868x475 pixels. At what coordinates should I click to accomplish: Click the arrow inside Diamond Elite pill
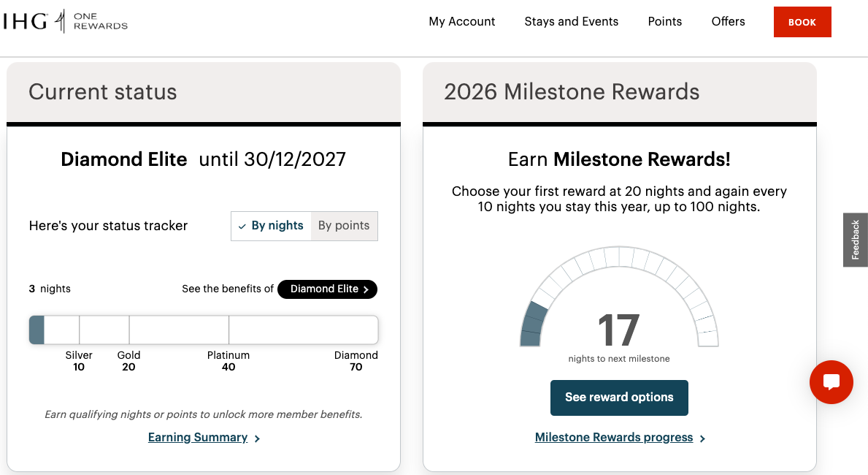pos(366,289)
